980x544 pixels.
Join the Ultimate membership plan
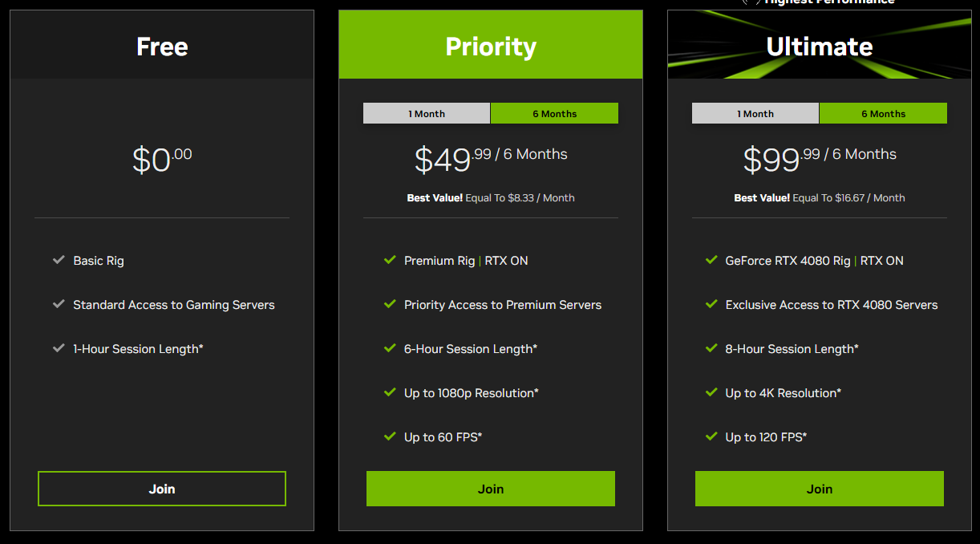[820, 489]
